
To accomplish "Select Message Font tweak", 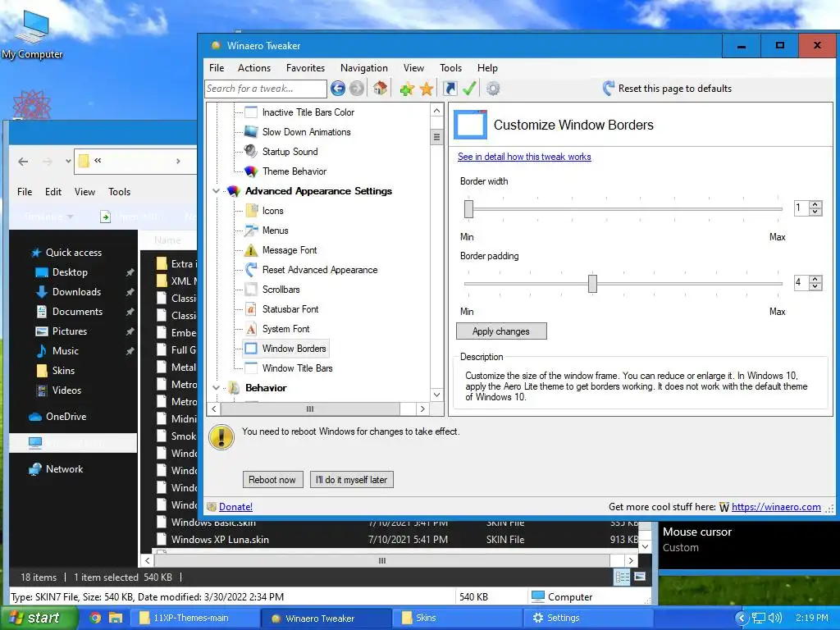I will click(x=290, y=250).
